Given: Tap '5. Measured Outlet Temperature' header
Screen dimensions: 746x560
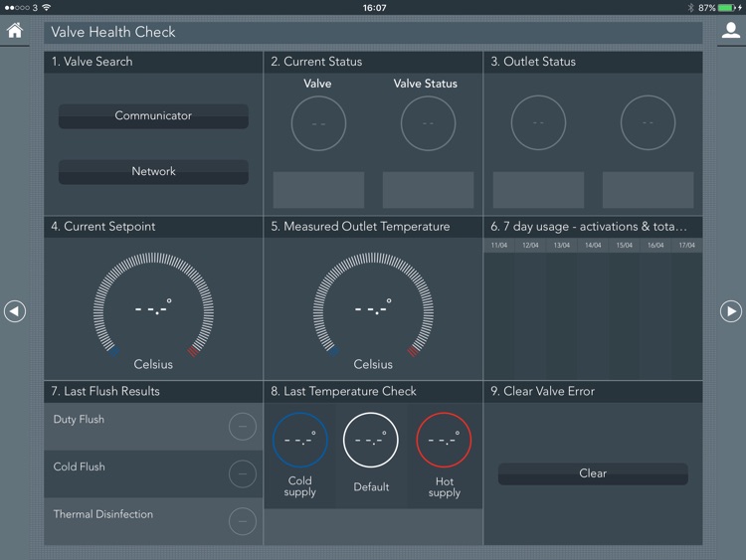Looking at the screenshot, I should click(x=373, y=227).
